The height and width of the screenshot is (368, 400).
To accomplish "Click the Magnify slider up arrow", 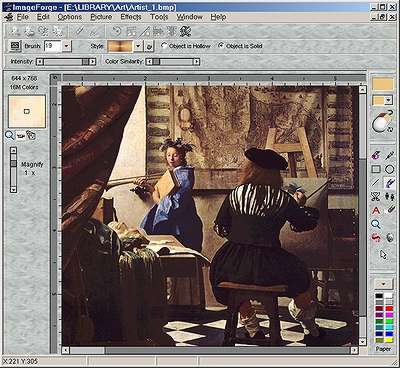I will coord(13,150).
